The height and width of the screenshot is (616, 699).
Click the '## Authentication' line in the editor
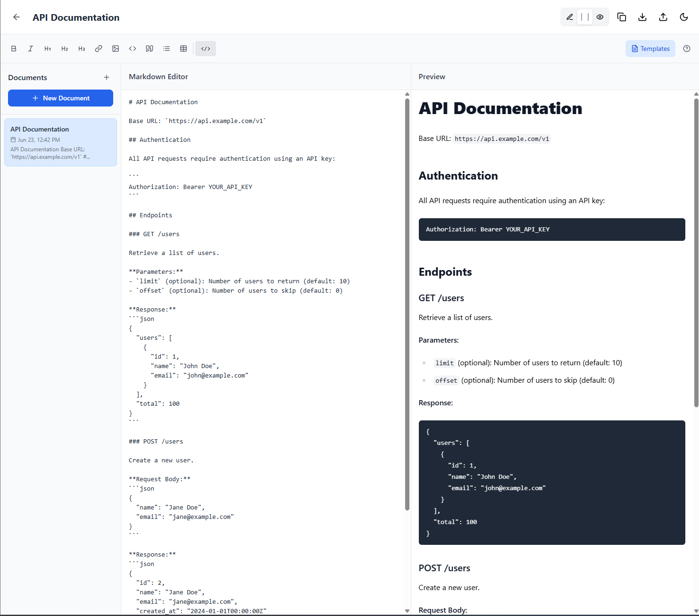point(159,140)
